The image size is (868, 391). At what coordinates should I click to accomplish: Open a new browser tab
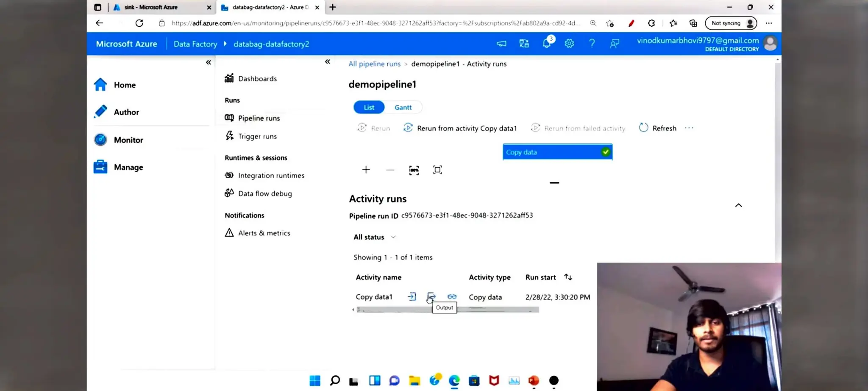click(x=333, y=7)
